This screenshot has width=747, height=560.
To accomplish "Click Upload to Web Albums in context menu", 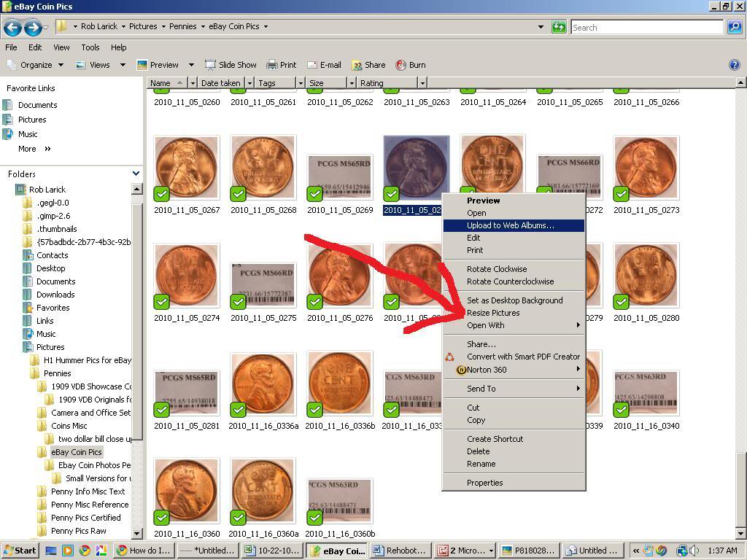I will [514, 226].
